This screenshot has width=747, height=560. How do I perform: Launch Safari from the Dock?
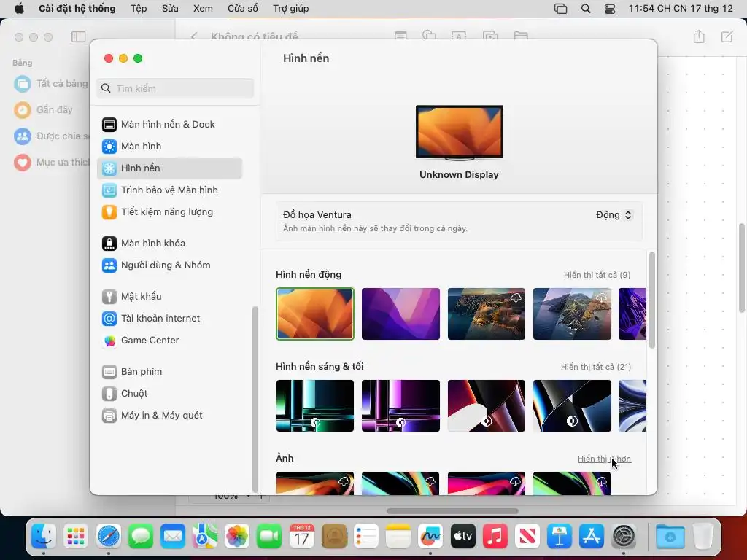coord(109,536)
